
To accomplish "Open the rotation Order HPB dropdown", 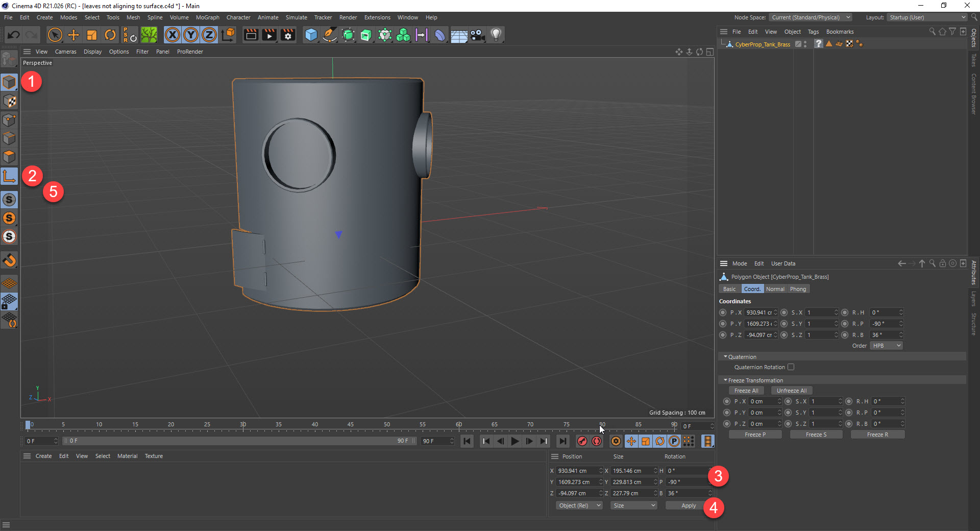I will 886,346.
